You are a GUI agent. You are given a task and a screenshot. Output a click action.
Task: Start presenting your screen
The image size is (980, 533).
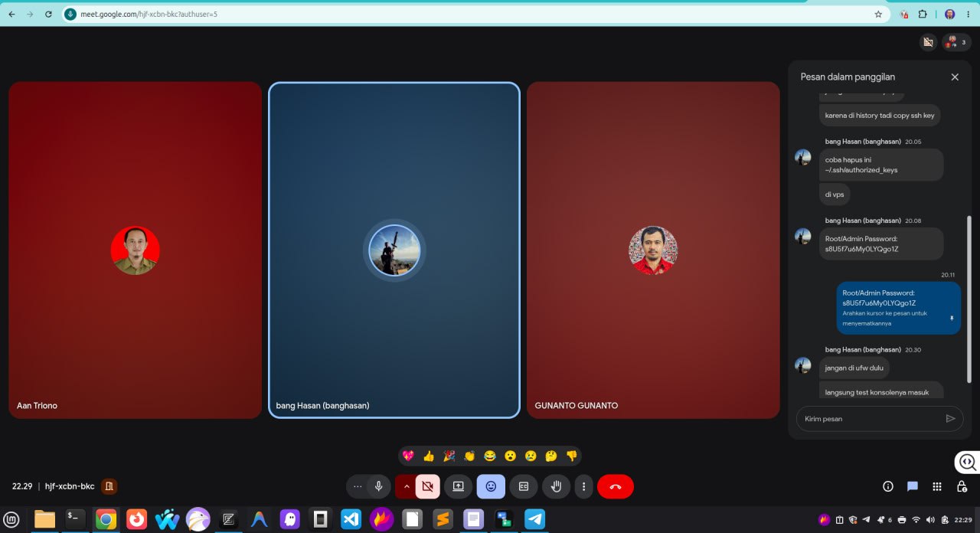(x=458, y=486)
